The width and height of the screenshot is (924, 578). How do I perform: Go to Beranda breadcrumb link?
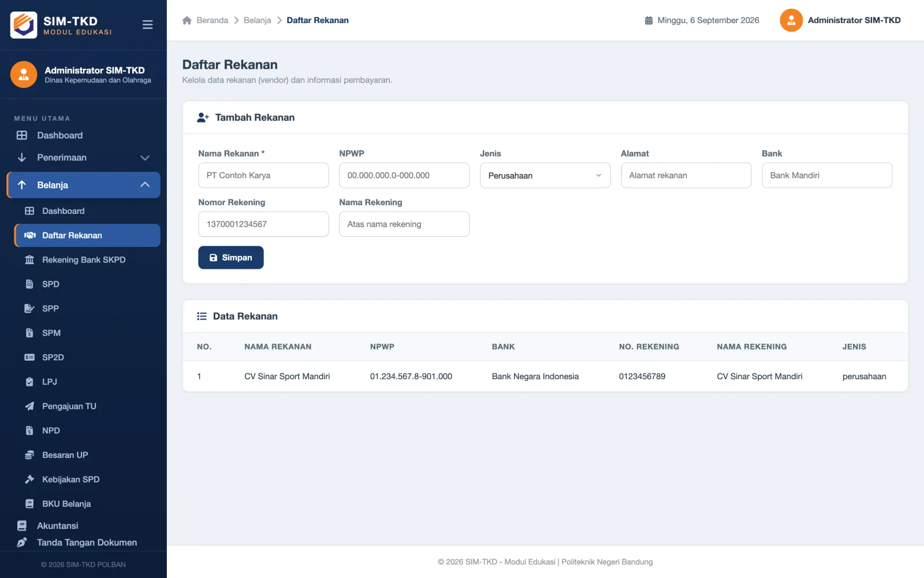(x=213, y=20)
